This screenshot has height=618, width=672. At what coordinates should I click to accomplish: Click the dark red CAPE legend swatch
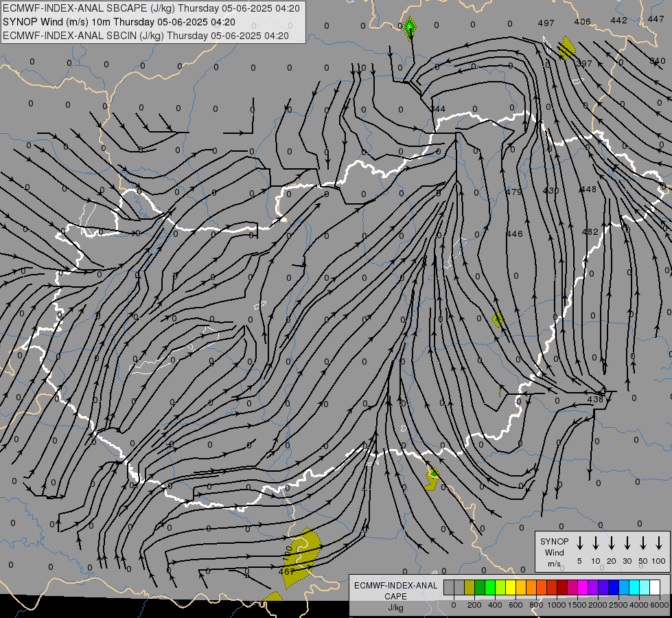click(563, 587)
